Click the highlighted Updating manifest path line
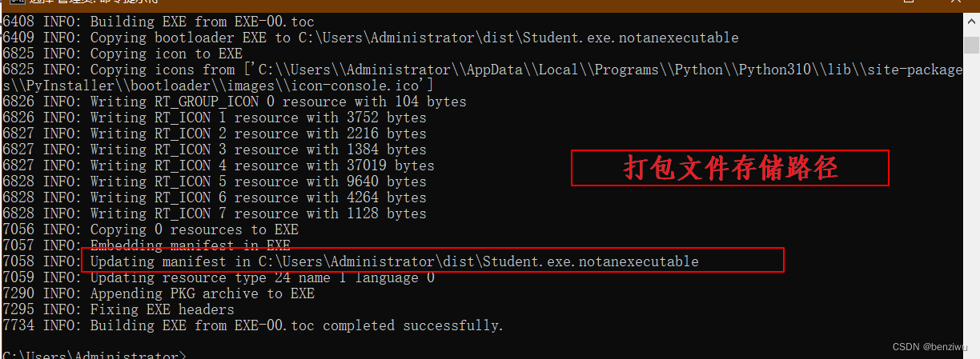980x359 pixels. coord(432,261)
